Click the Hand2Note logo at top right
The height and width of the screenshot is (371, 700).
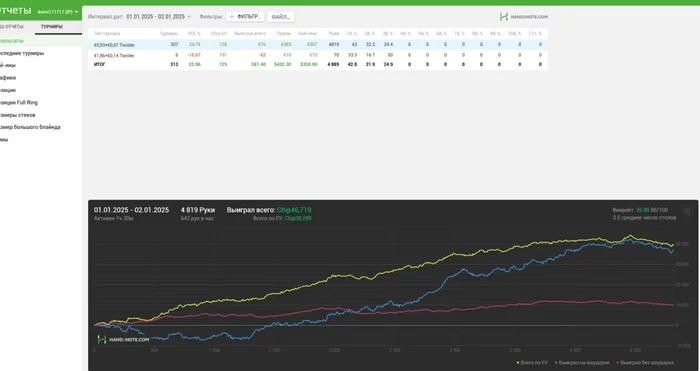tap(523, 17)
